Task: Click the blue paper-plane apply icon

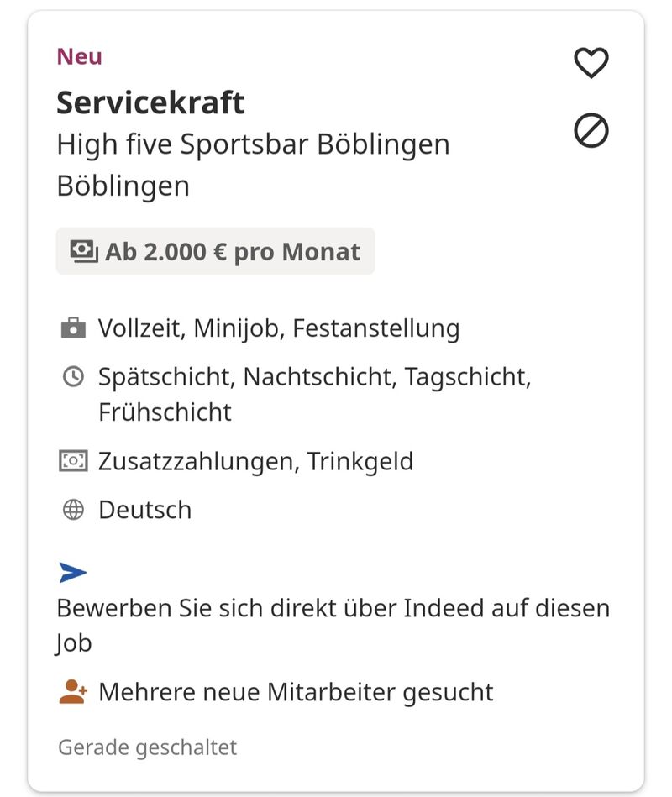Action: click(x=73, y=573)
